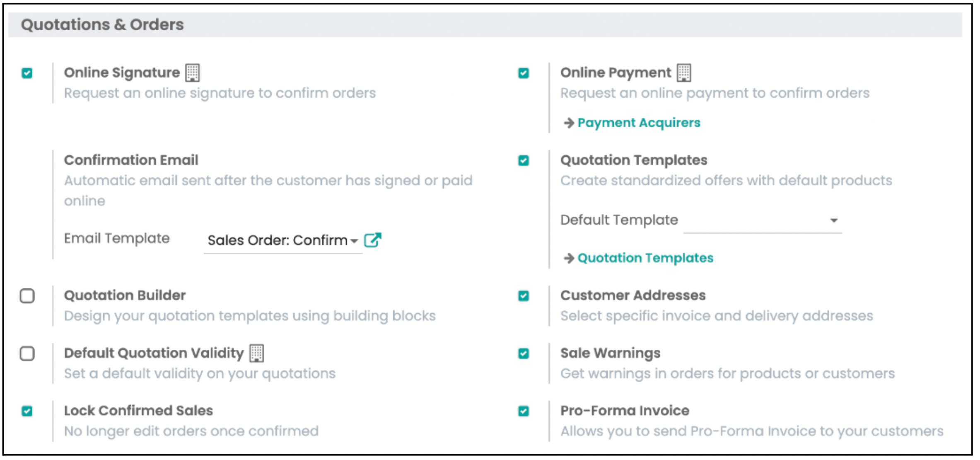Open the Payment Acquirers link
The width and height of the screenshot is (980, 460).
[639, 123]
